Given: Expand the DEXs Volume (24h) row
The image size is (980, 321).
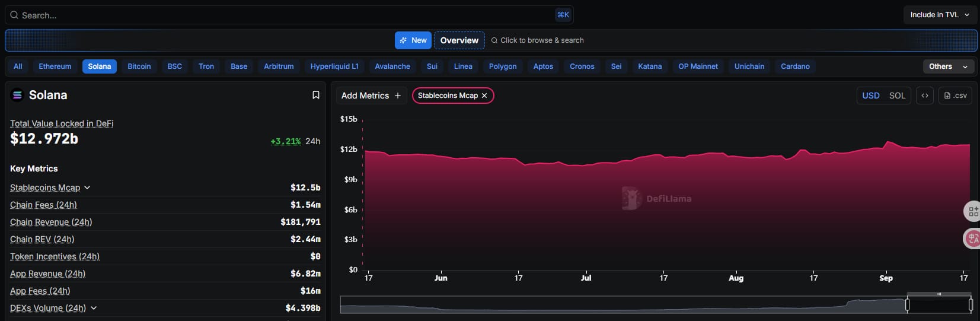Looking at the screenshot, I should click(x=94, y=308).
